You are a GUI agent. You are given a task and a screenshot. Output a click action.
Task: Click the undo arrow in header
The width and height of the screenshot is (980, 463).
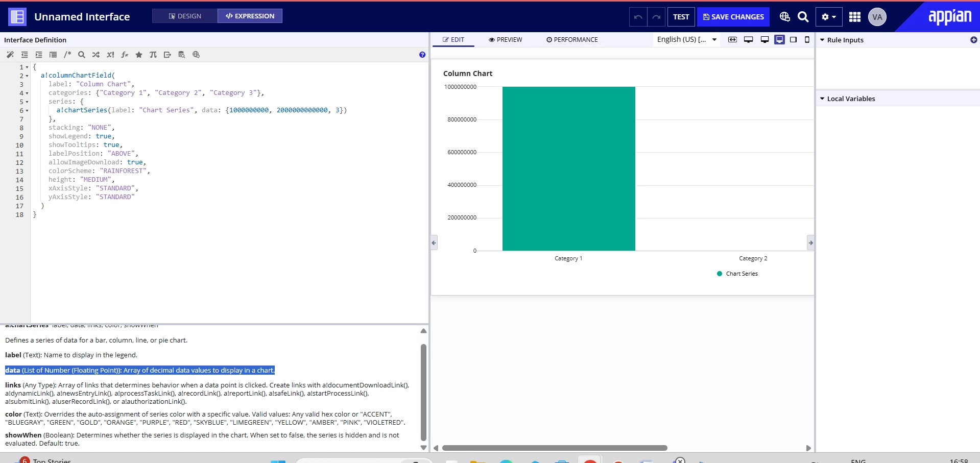click(x=638, y=17)
